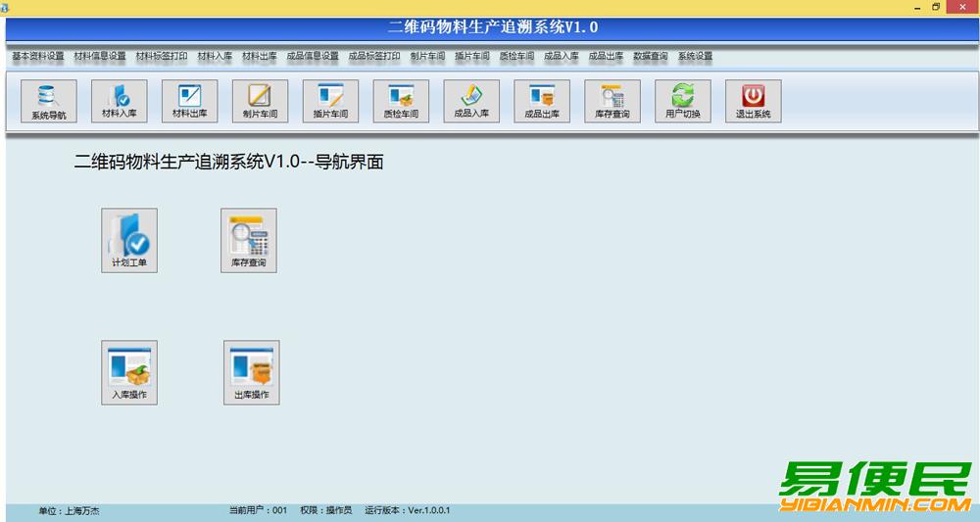
Task: Switch user with the 用户切换 icon
Action: [683, 101]
